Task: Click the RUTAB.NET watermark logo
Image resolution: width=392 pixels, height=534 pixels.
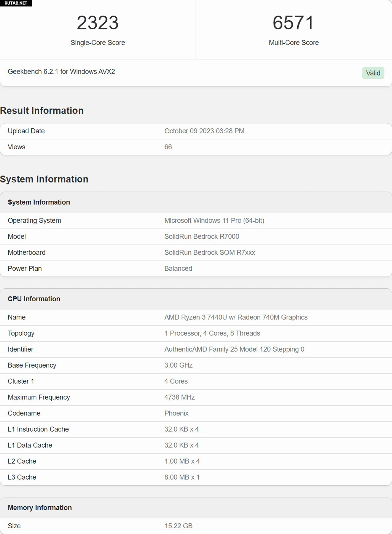Action: click(16, 3)
